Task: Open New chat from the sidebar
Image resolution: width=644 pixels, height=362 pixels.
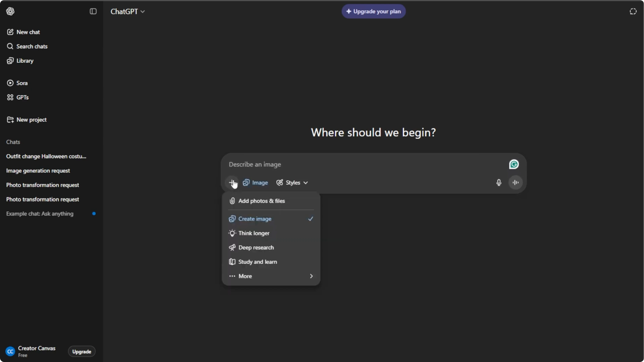Action: 51,32
